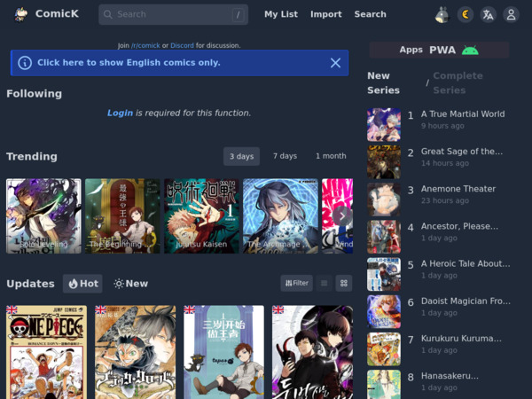532x399 pixels.
Task: Open the light-blue tapas comic update cover
Action: pos(224,352)
